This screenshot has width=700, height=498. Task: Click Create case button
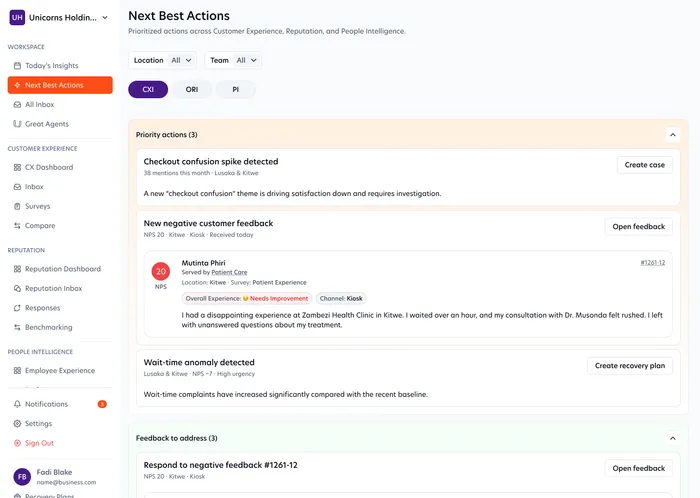click(x=645, y=165)
